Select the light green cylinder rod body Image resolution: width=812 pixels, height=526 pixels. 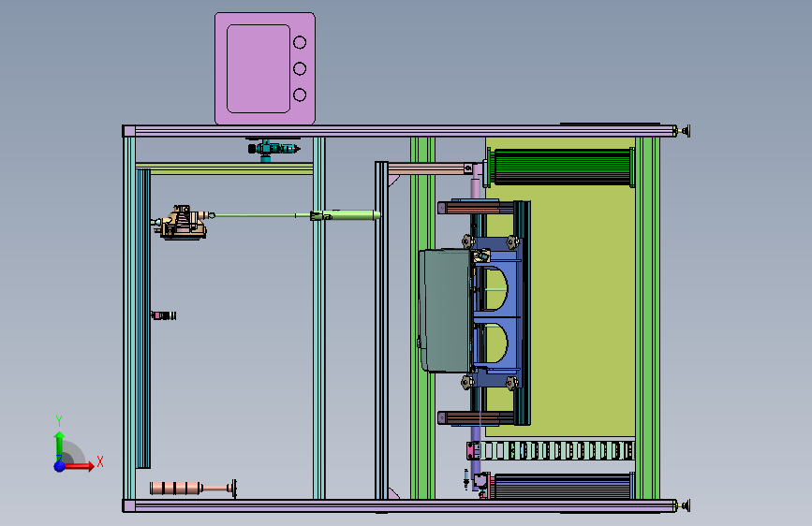[346, 215]
